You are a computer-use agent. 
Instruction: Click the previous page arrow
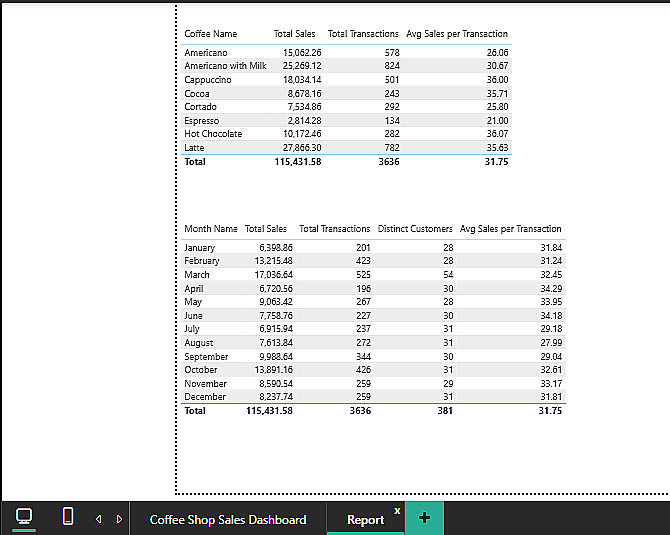(x=98, y=519)
